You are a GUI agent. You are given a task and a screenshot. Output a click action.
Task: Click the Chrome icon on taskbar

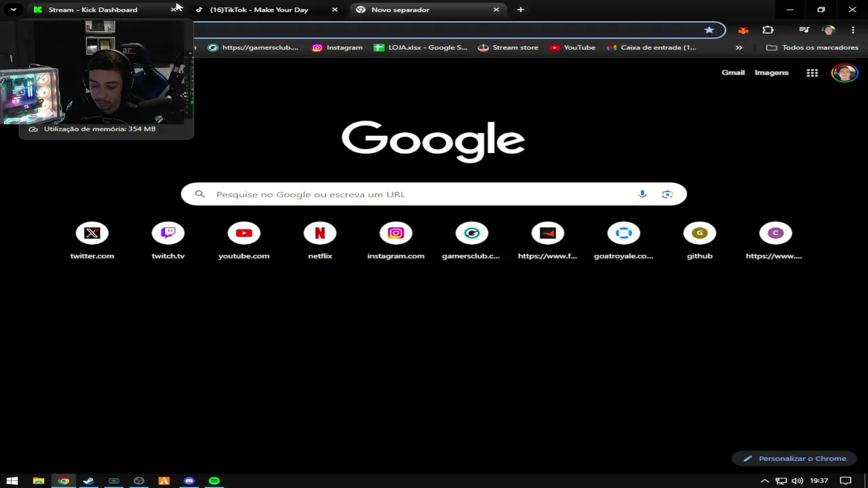point(64,481)
